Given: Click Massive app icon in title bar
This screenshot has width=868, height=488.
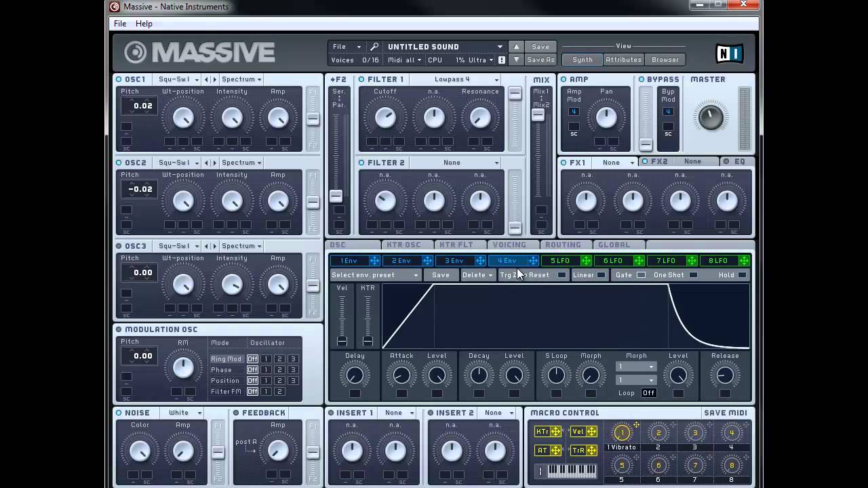Looking at the screenshot, I should [115, 7].
